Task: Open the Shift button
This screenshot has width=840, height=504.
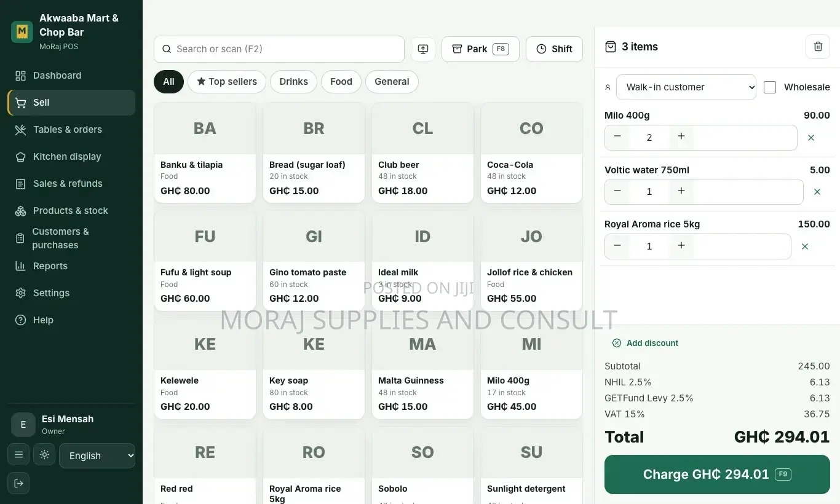Action: tap(554, 49)
